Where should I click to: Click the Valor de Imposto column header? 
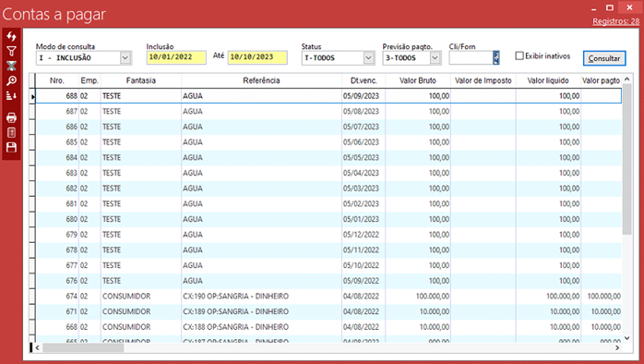tap(483, 80)
